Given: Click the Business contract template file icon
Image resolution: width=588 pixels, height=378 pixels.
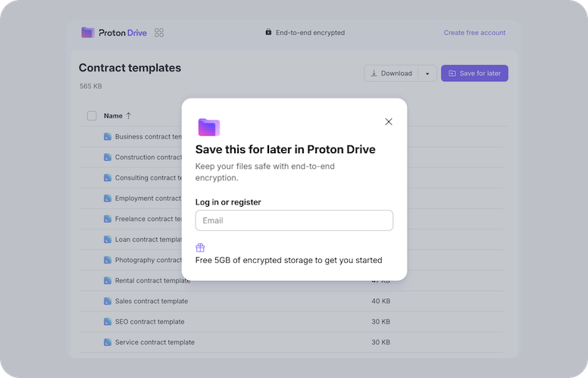Looking at the screenshot, I should tap(108, 137).
